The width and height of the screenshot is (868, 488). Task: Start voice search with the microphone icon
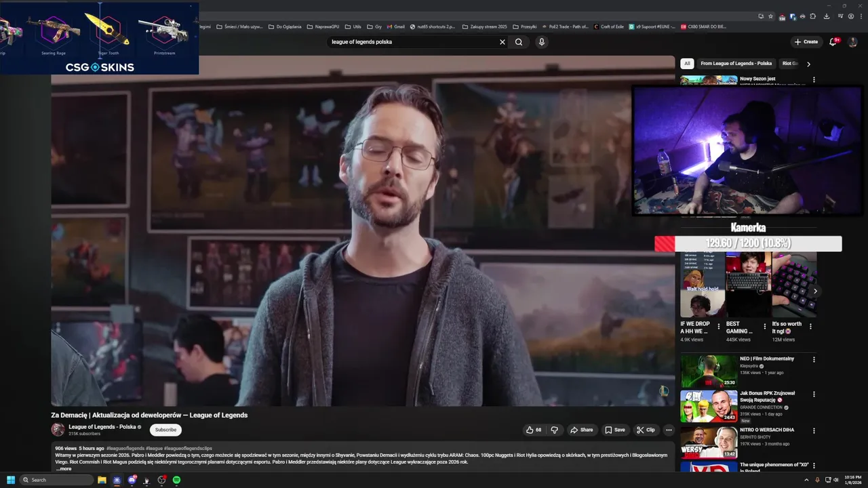point(541,42)
